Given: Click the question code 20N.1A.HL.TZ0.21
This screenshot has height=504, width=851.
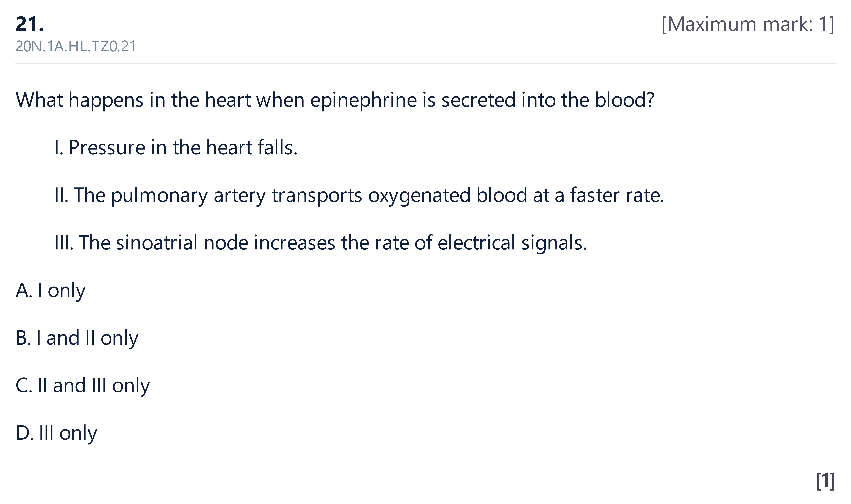Looking at the screenshot, I should (x=76, y=46).
